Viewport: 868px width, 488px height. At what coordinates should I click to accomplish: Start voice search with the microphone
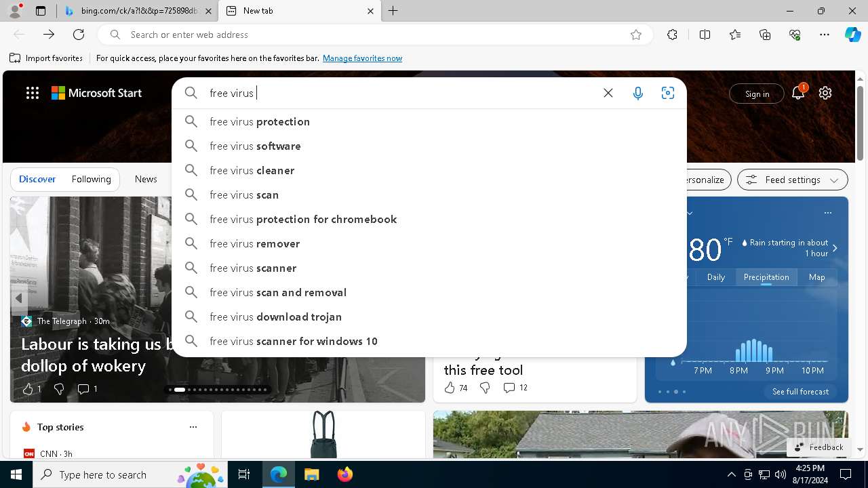[638, 93]
